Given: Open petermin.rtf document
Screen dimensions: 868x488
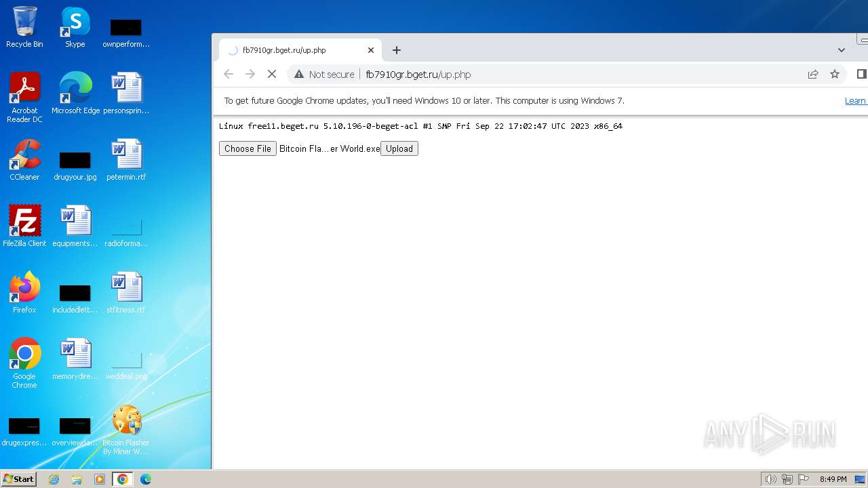Looking at the screenshot, I should point(126,159).
